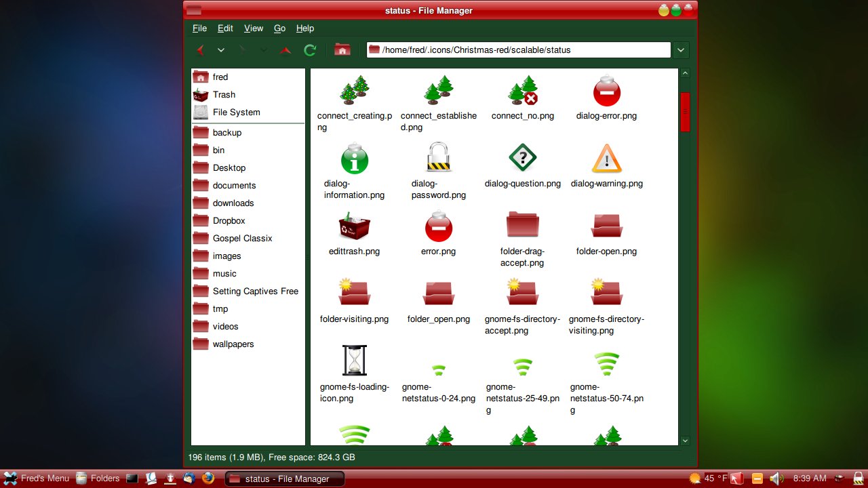Select the connect_creating.png file icon
868x488 pixels.
(x=355, y=90)
